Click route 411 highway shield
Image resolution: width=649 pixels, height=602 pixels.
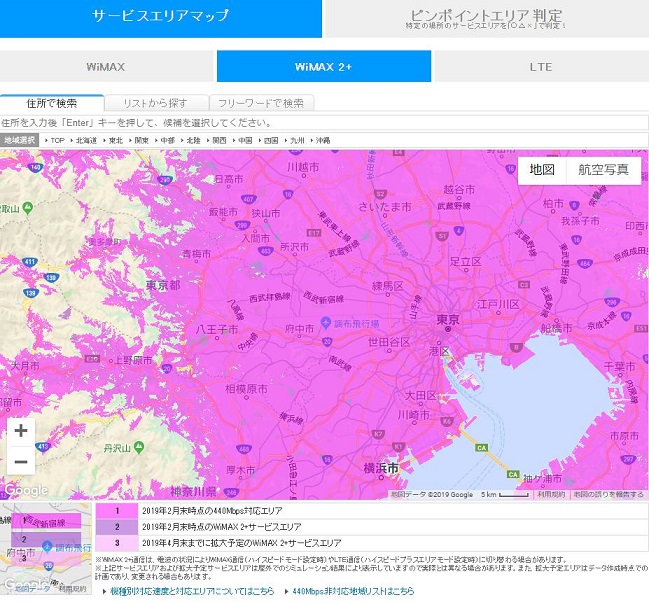[x=29, y=262]
